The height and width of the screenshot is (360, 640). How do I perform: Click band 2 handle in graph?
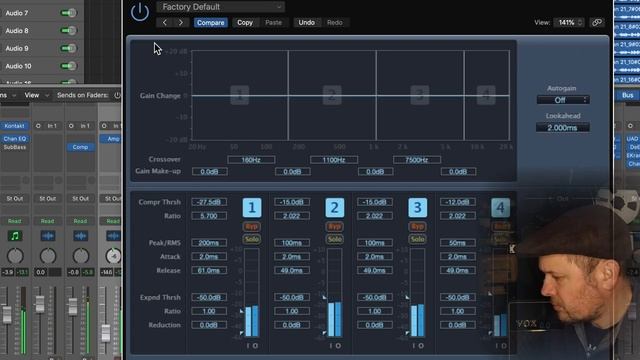[x=332, y=95]
